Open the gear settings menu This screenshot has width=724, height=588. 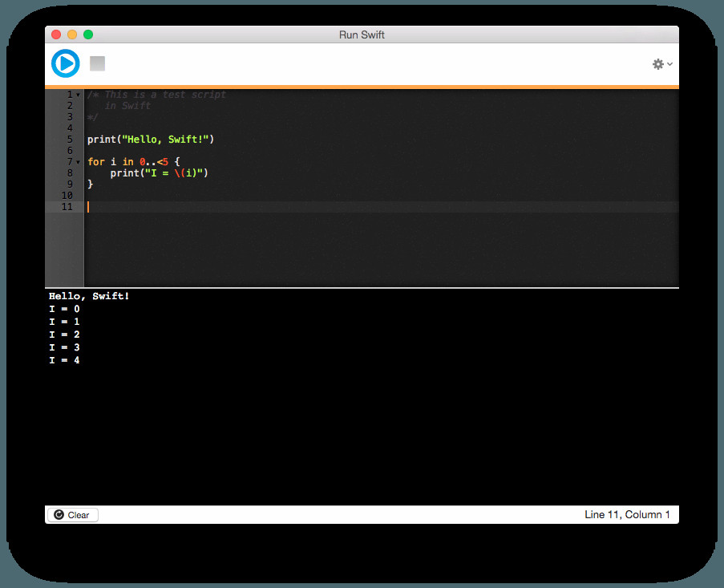(x=661, y=64)
